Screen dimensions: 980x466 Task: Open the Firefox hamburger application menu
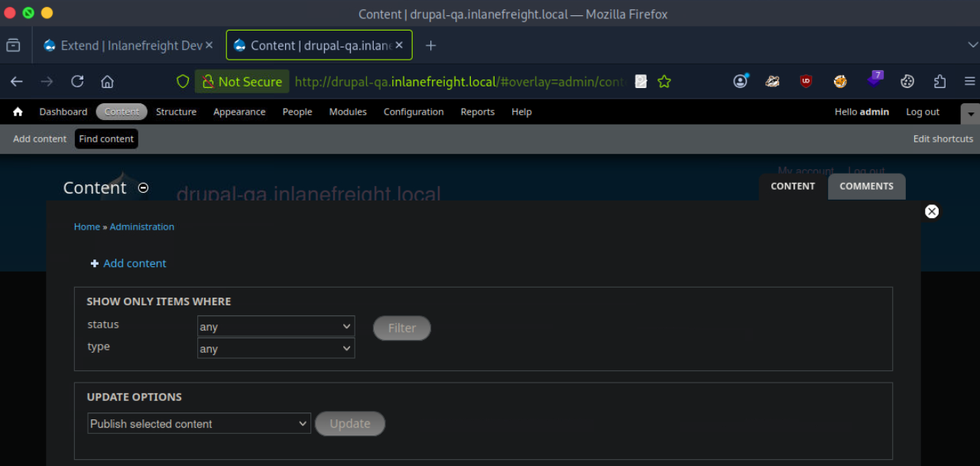point(969,81)
